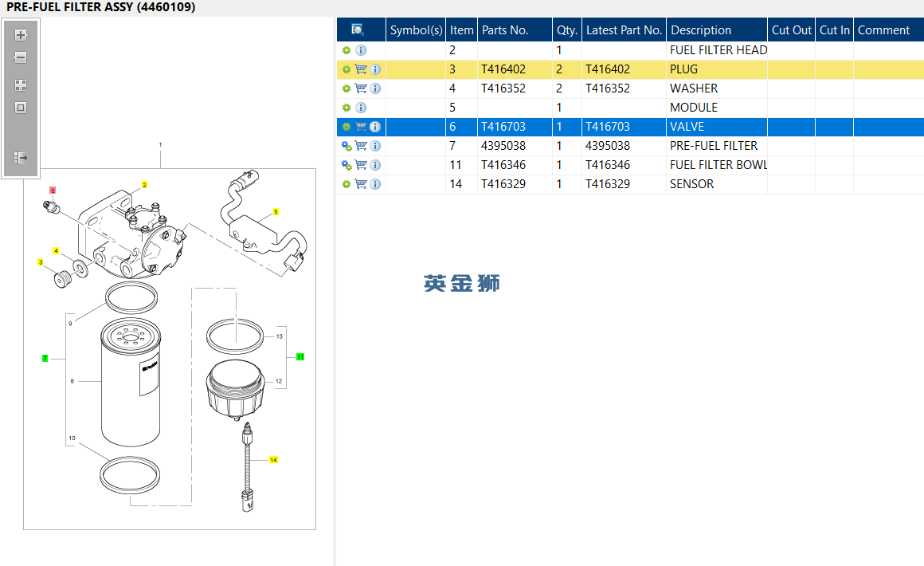
Task: Select callout 5 on the diagram
Action: tap(276, 212)
